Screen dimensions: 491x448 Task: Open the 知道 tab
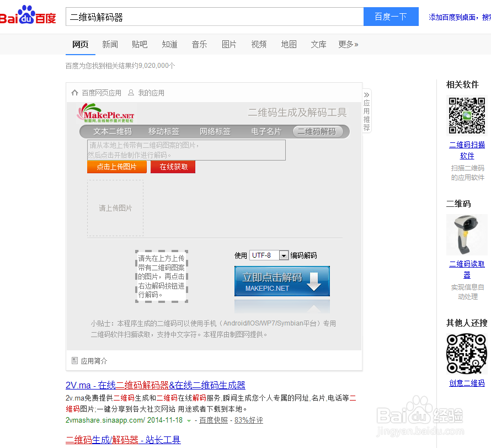point(169,45)
